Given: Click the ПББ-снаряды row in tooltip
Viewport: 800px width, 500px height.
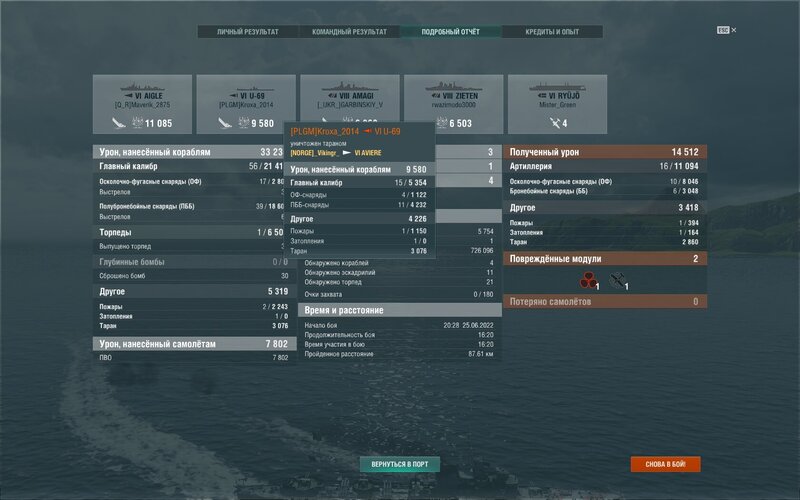Looking at the screenshot, I should (x=359, y=205).
